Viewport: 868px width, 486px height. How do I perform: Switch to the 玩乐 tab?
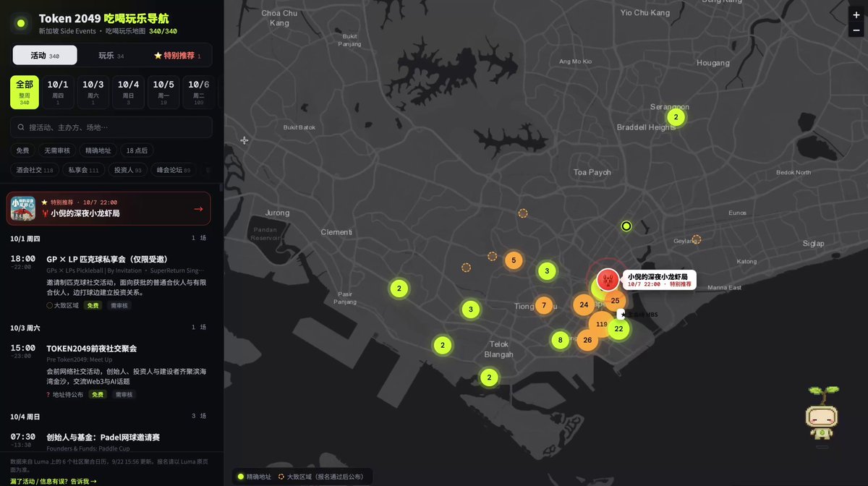[111, 56]
